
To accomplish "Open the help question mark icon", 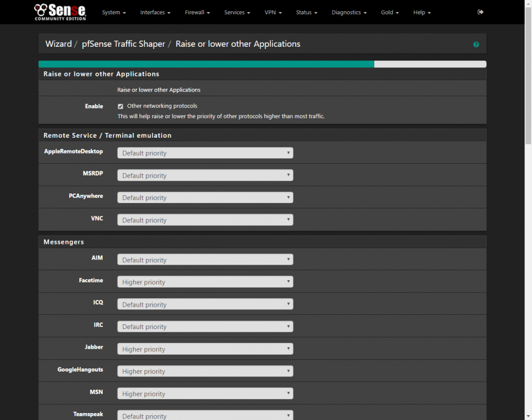I will point(476,45).
